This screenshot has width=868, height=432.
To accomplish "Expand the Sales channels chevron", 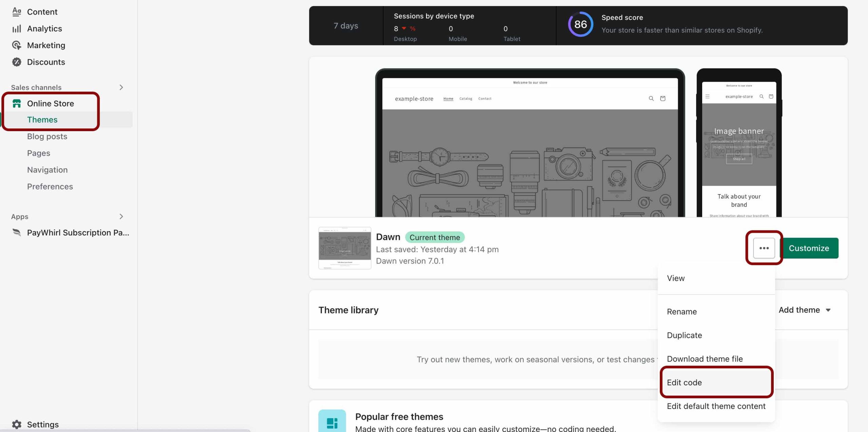I will pyautogui.click(x=121, y=87).
